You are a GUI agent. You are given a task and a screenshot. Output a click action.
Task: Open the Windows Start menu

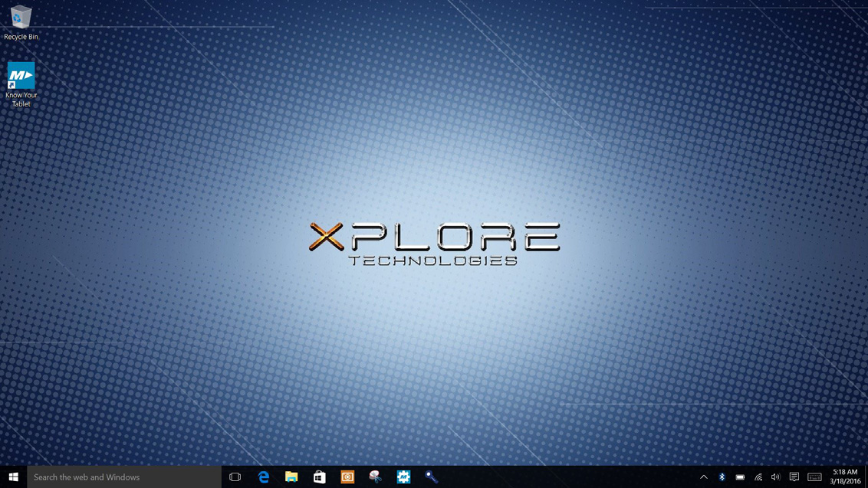tap(13, 477)
